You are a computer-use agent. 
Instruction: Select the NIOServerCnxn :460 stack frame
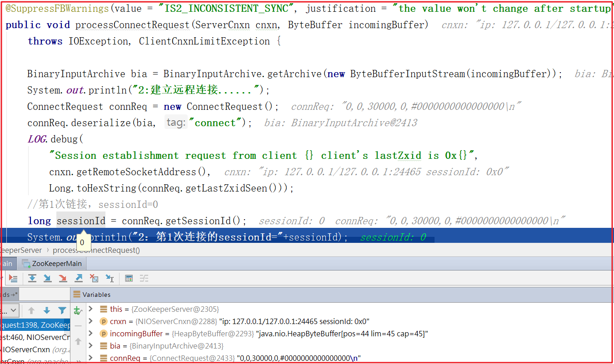(35, 337)
